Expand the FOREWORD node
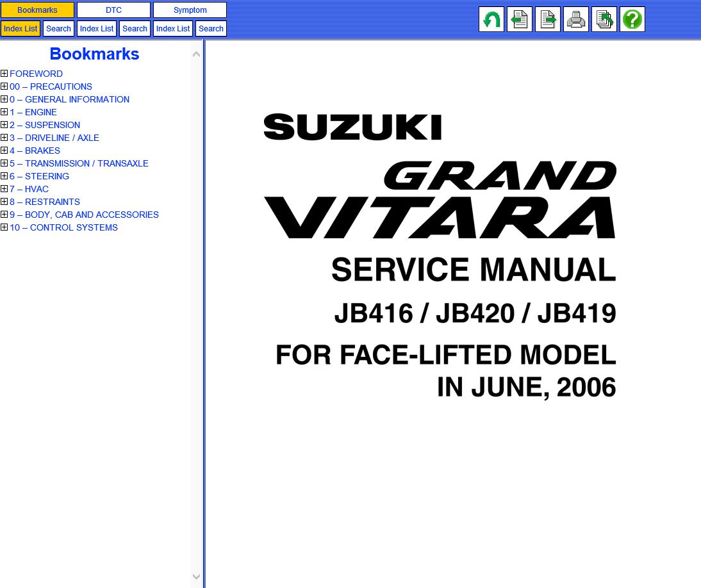 coord(4,73)
